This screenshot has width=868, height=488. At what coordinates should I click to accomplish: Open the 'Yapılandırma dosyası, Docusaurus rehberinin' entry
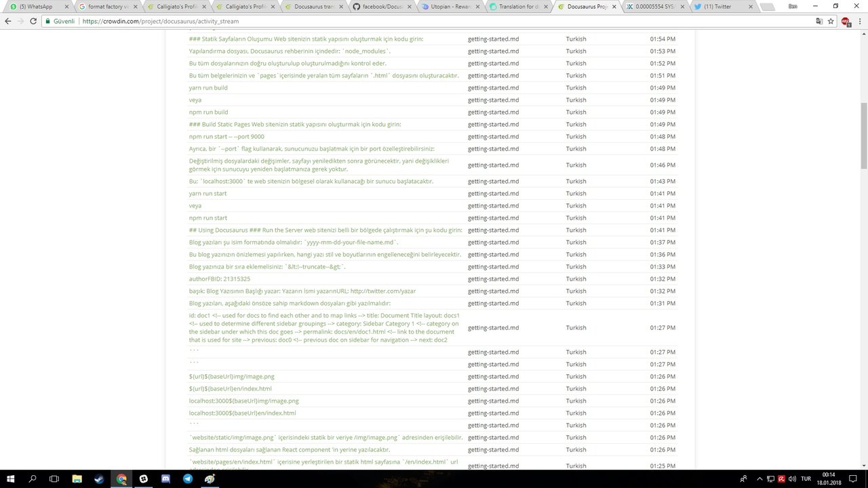(290, 51)
